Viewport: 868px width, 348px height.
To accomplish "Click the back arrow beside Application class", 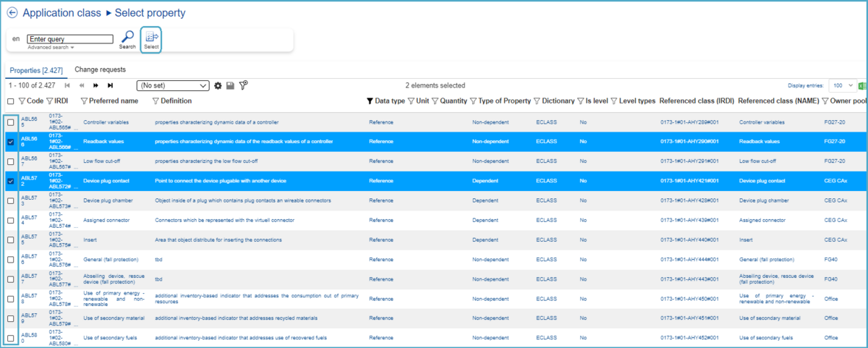I will pyautogui.click(x=12, y=13).
